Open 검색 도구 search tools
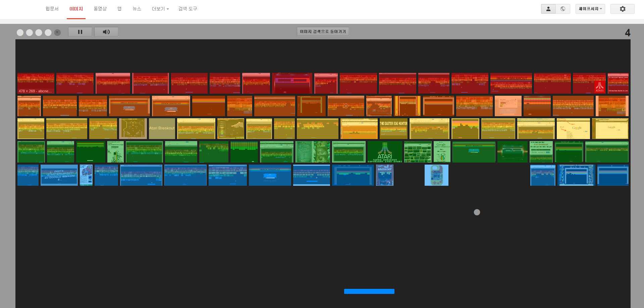This screenshot has height=308, width=644. [x=188, y=9]
